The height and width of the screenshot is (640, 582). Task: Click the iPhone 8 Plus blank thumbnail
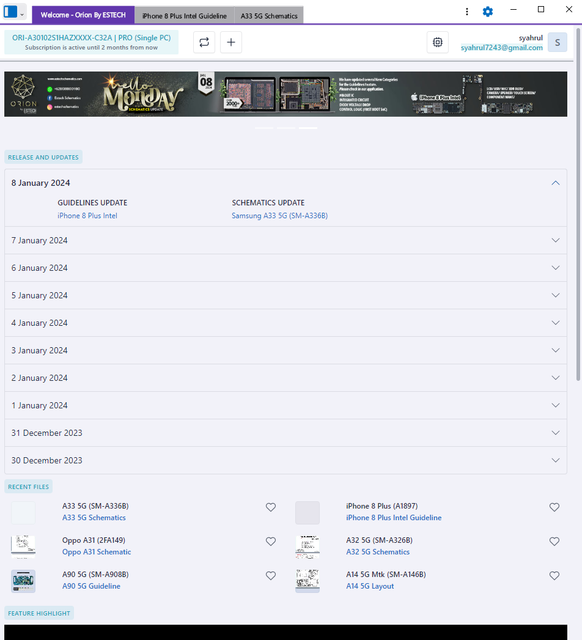[307, 513]
